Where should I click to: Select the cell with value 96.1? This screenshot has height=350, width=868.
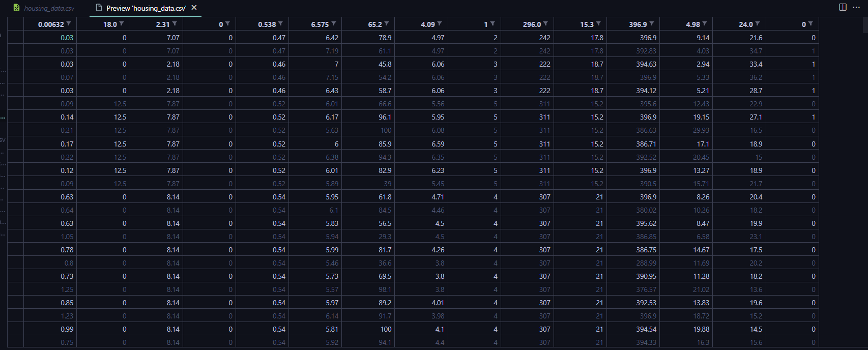(x=368, y=117)
